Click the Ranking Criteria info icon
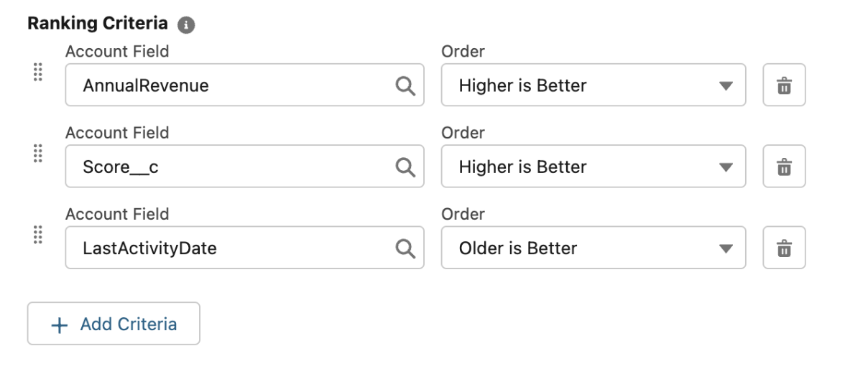Viewport: 868px width, 369px height. (186, 25)
